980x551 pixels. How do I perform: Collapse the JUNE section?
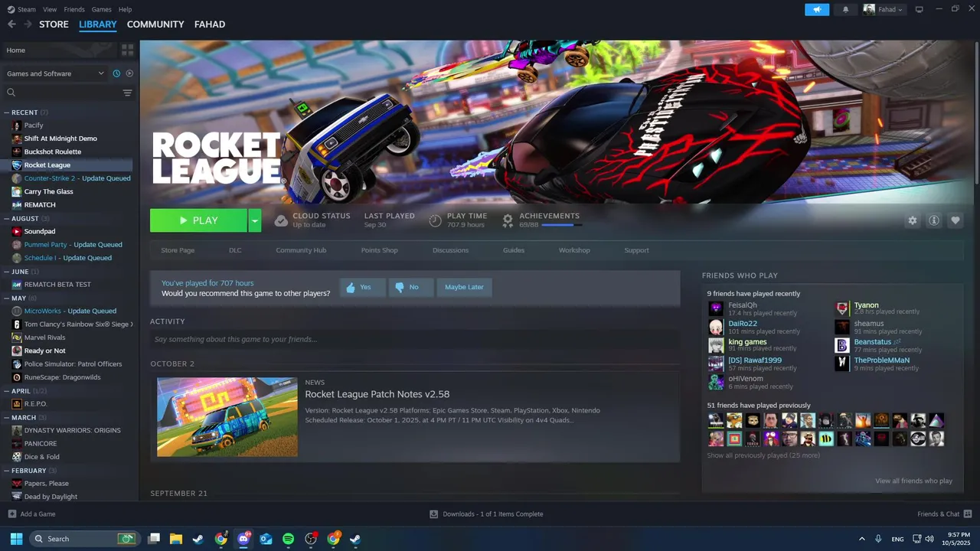pyautogui.click(x=6, y=271)
